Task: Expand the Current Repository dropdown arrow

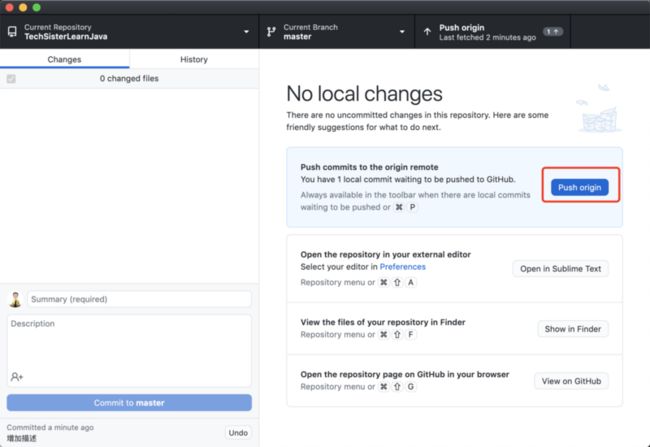Action: [x=246, y=32]
